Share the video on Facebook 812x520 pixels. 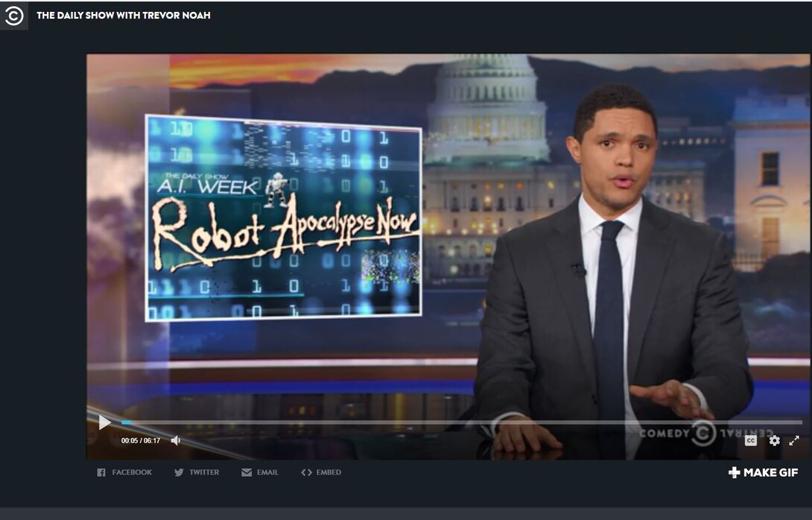[124, 472]
